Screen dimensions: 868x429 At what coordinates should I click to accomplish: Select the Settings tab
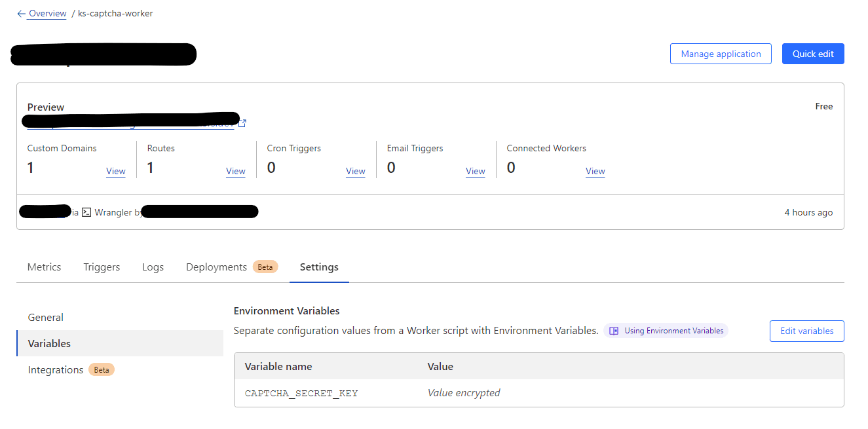click(x=319, y=267)
